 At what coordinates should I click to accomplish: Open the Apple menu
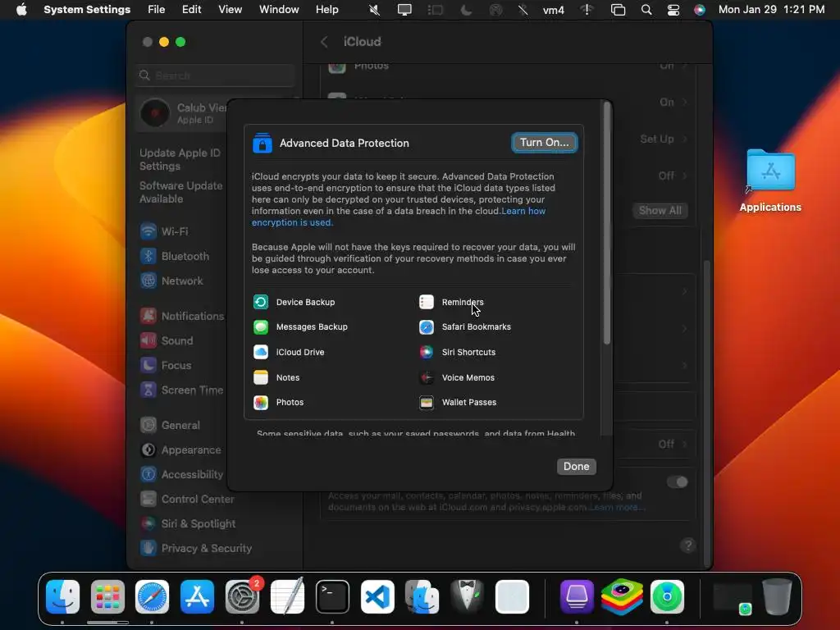21,10
